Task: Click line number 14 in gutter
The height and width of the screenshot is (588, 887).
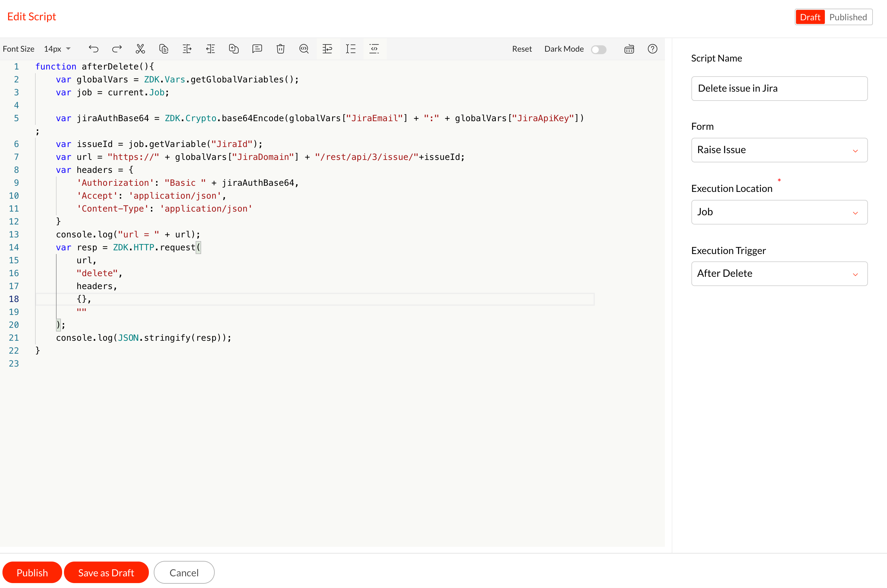Action: point(14,247)
